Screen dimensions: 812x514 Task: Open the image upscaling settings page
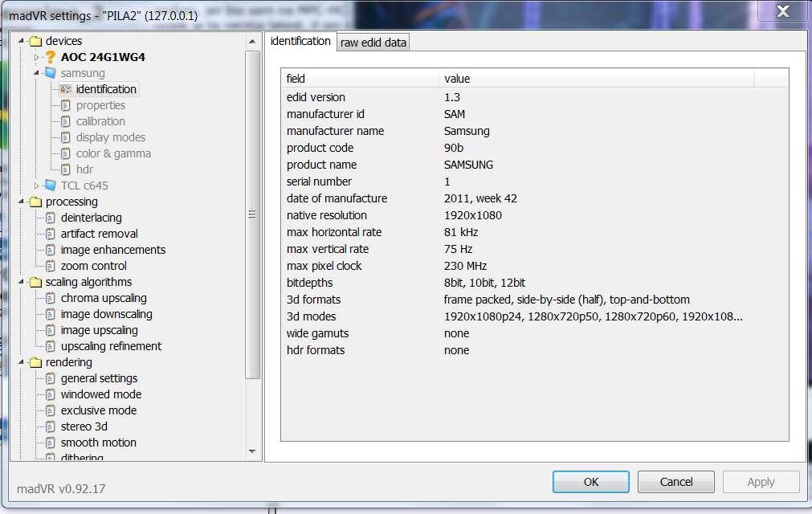pyautogui.click(x=100, y=330)
